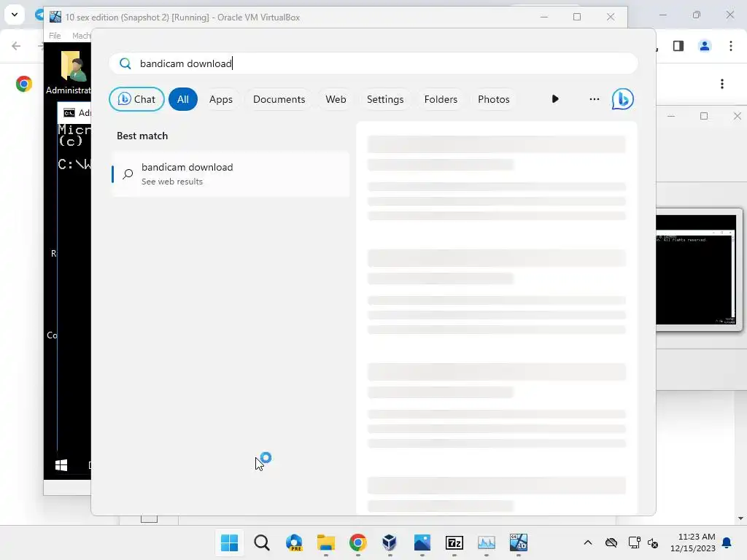Viewport: 747px width, 560px height.
Task: Open the running VM icon on taskbar
Action: click(x=519, y=542)
